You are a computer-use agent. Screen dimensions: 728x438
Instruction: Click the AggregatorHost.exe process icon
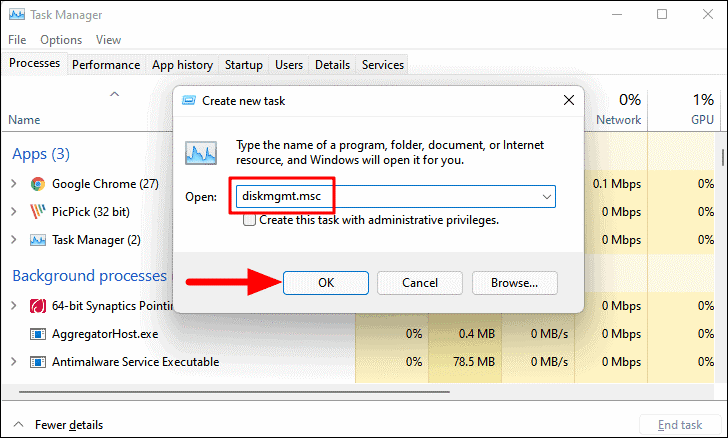pyautogui.click(x=38, y=333)
